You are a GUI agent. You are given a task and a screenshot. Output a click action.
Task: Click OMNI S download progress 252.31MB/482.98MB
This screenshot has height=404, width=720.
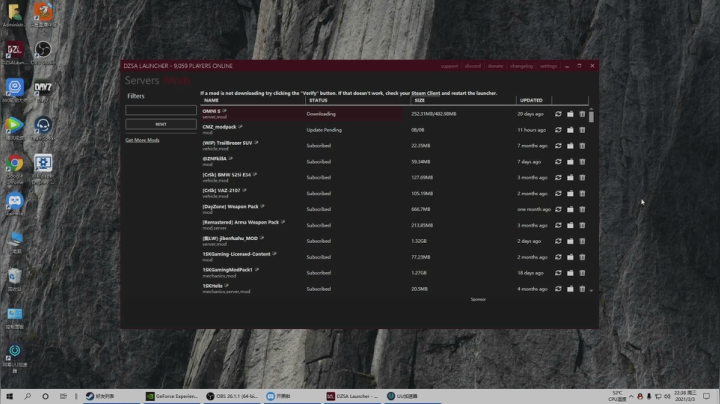tap(433, 114)
